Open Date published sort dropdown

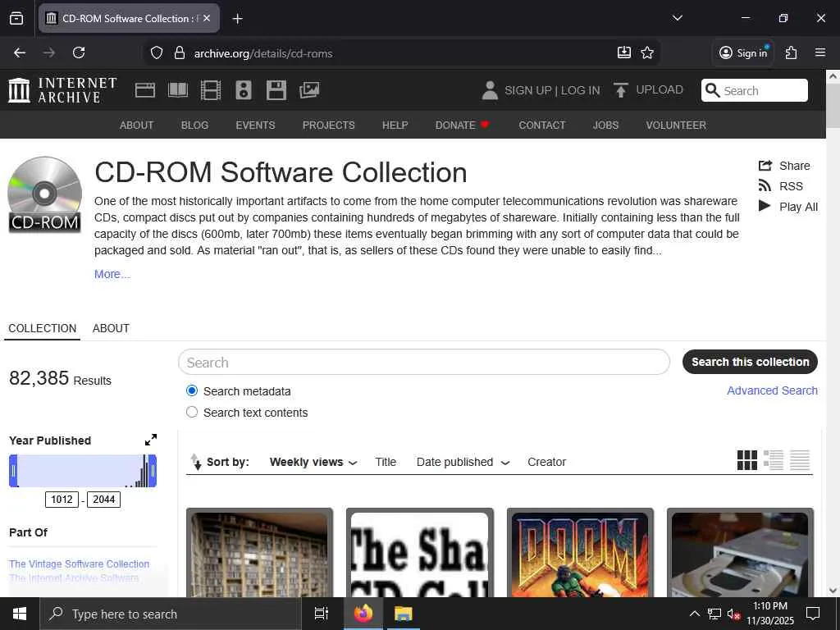(x=463, y=463)
